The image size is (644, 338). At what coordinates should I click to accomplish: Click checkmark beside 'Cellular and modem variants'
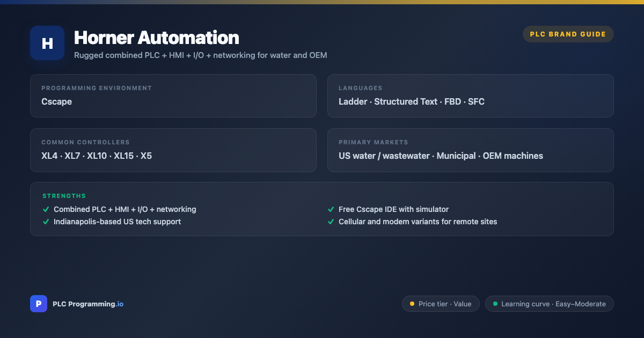[331, 222]
